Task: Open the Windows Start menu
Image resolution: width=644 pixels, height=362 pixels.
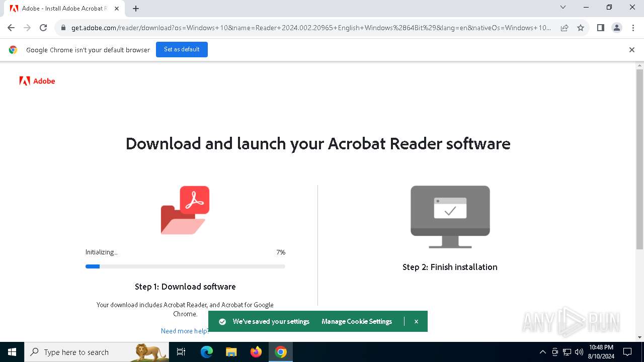Action: point(12,352)
